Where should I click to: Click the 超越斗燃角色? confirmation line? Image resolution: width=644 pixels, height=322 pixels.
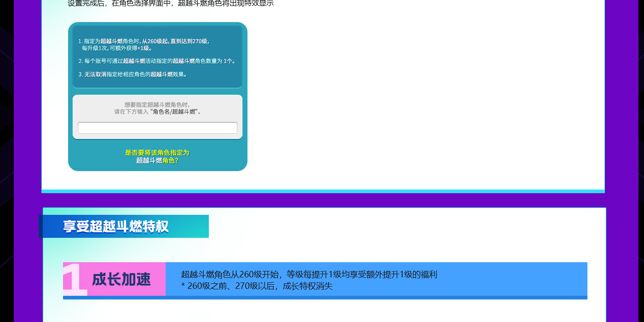(x=157, y=161)
